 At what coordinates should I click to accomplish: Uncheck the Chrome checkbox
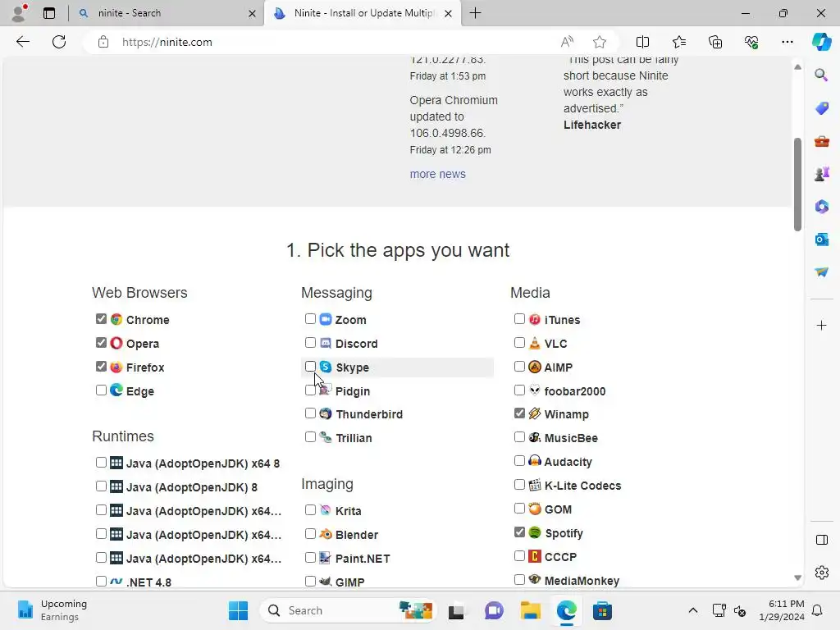point(101,319)
